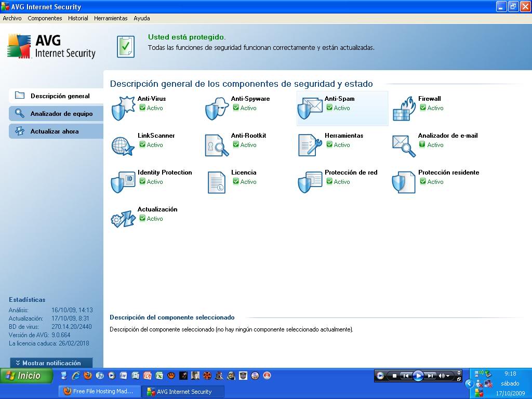532x399 pixels.
Task: Click license expiry text 26/02/2018
Action: [74, 343]
